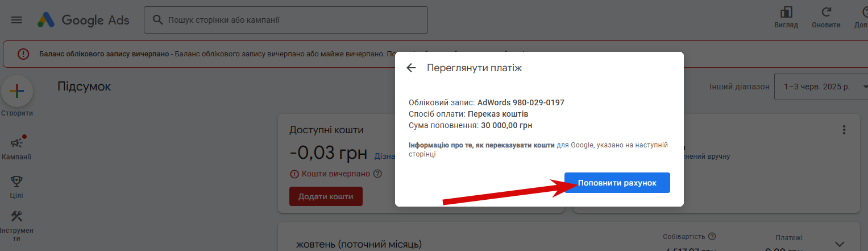Click the help icon next to Кошти вичерпано
Image resolution: width=868 pixels, height=251 pixels.
coord(378,174)
